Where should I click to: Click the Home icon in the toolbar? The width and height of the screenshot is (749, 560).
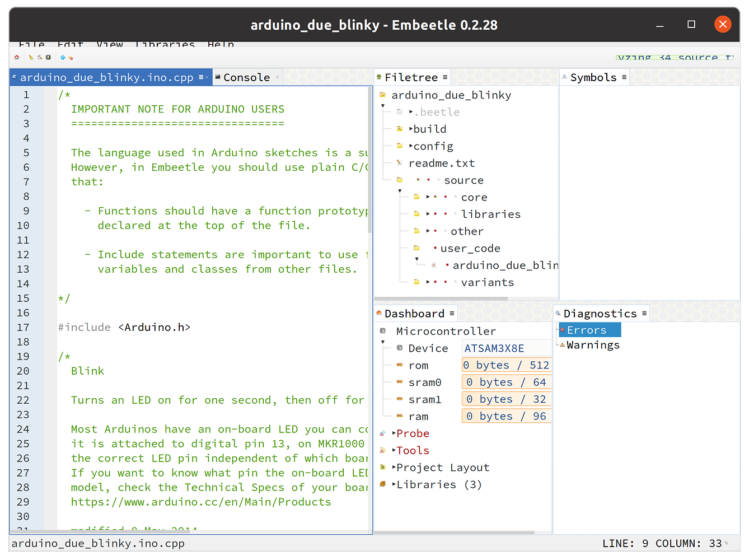click(17, 57)
